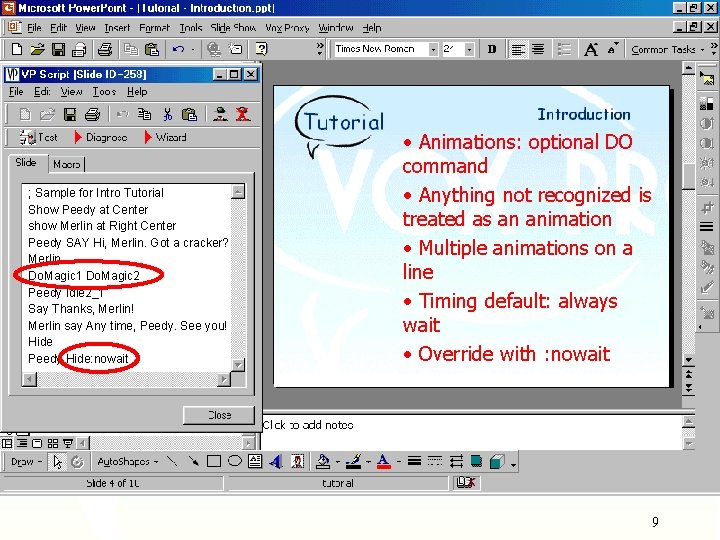Copy selection in PowerPoint toolbar
720x540 pixels.
pos(132,49)
